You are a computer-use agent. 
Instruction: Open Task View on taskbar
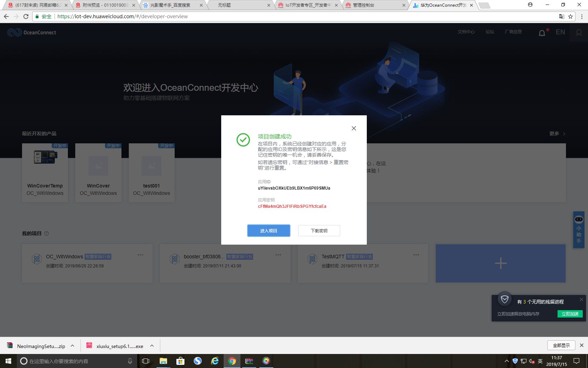[146, 361]
